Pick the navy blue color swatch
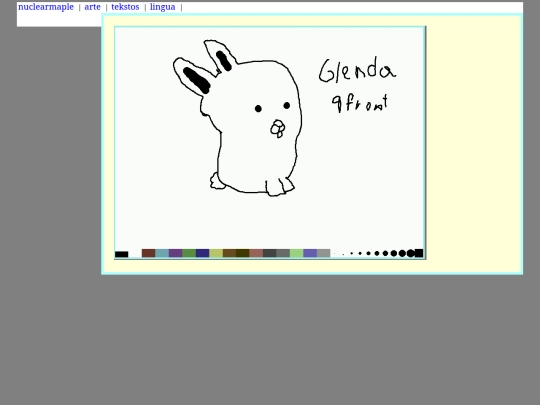The image size is (540, 405). [x=202, y=253]
